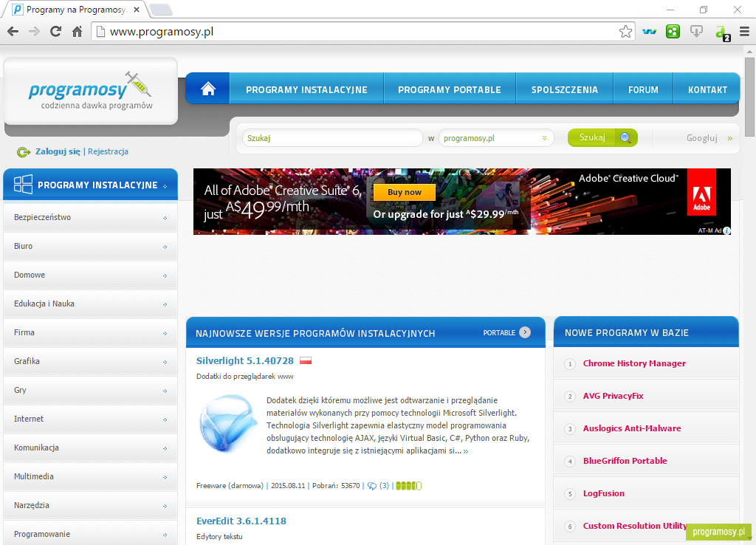Open the BlueGriffon Portable link

click(625, 461)
